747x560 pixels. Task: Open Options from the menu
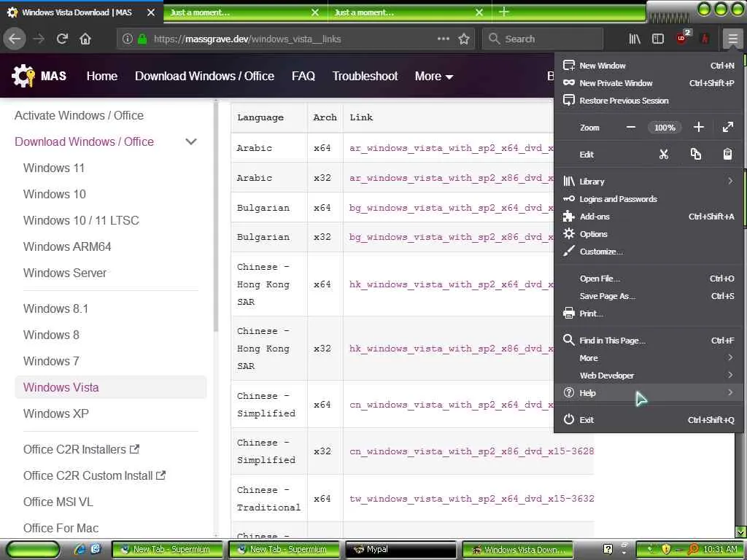coord(649,234)
